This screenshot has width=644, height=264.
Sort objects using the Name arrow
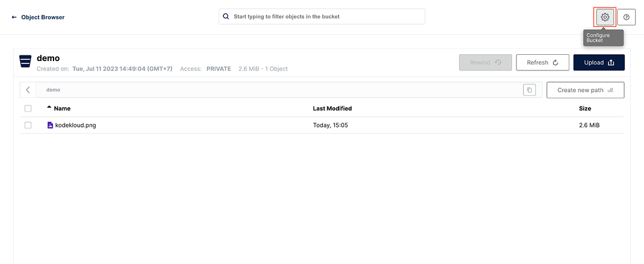pos(49,108)
